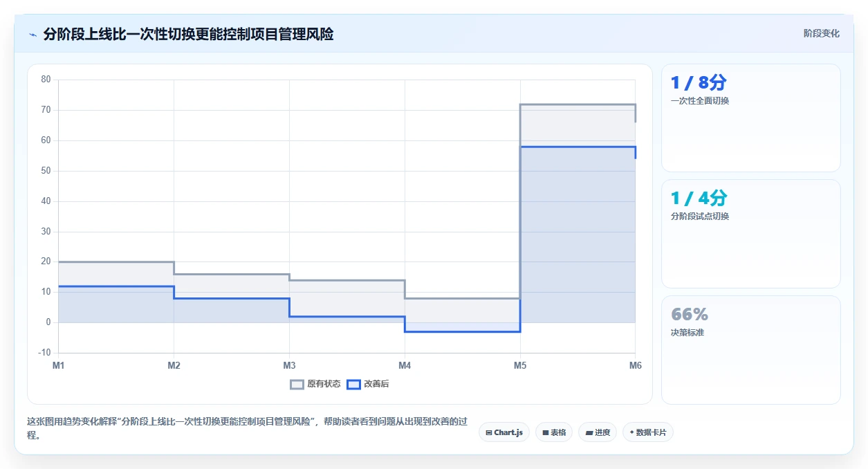Click the 70 y-axis value
Image resolution: width=868 pixels, height=469 pixels.
[x=46, y=110]
